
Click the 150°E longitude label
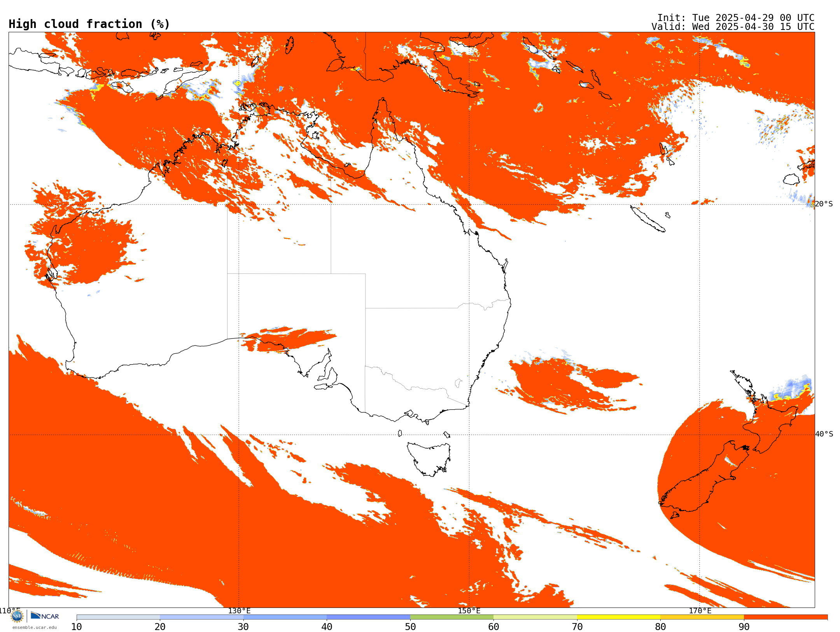click(469, 611)
